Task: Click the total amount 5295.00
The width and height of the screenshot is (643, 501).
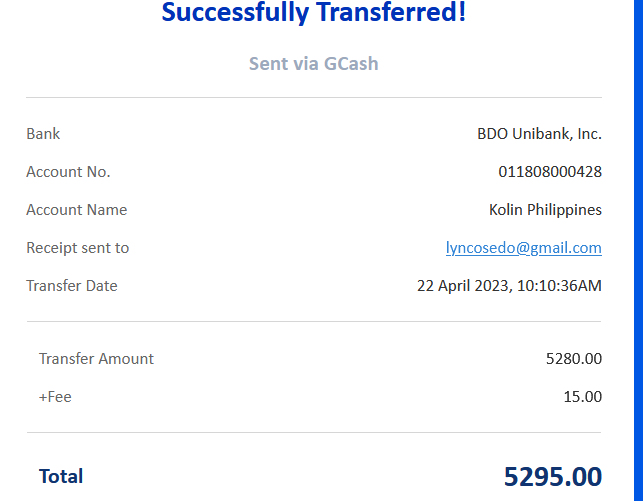Action: coord(552,477)
